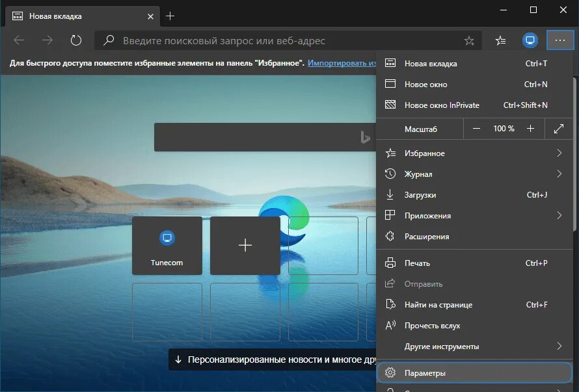Reload the page with refresh icon

(75, 40)
